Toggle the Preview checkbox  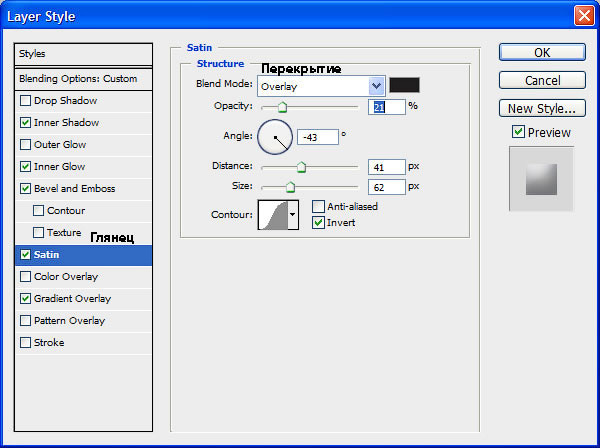518,132
